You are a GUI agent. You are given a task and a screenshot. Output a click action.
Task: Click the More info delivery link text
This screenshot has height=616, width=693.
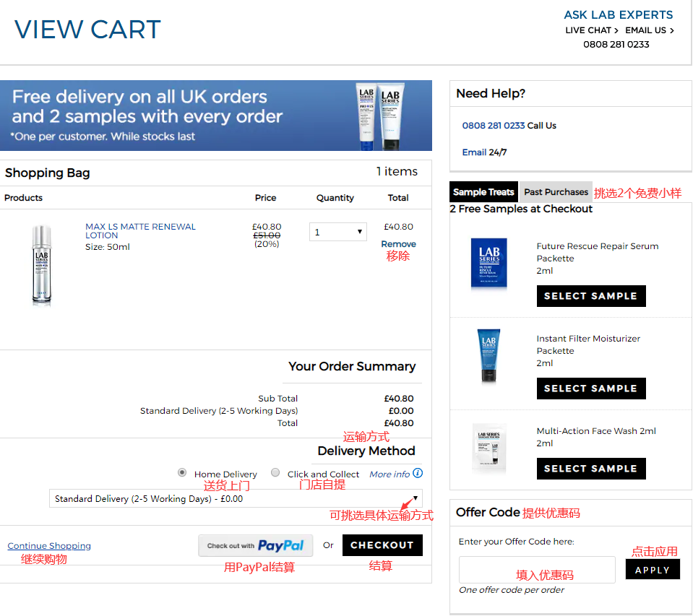tap(389, 474)
